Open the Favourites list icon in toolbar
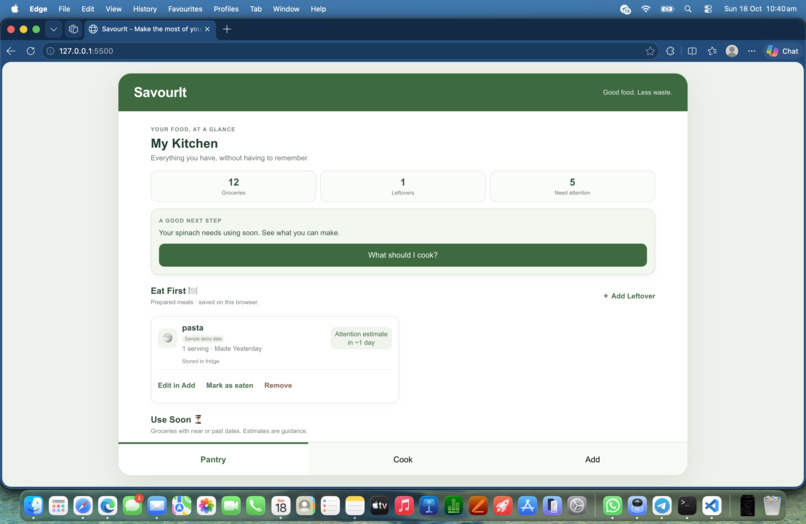This screenshot has width=806, height=524. (x=712, y=51)
